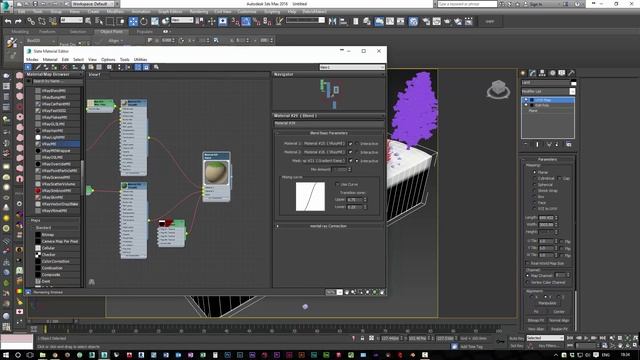Click Manipulate button in Alignment section
This screenshot has width=640, height=360.
pos(547,303)
